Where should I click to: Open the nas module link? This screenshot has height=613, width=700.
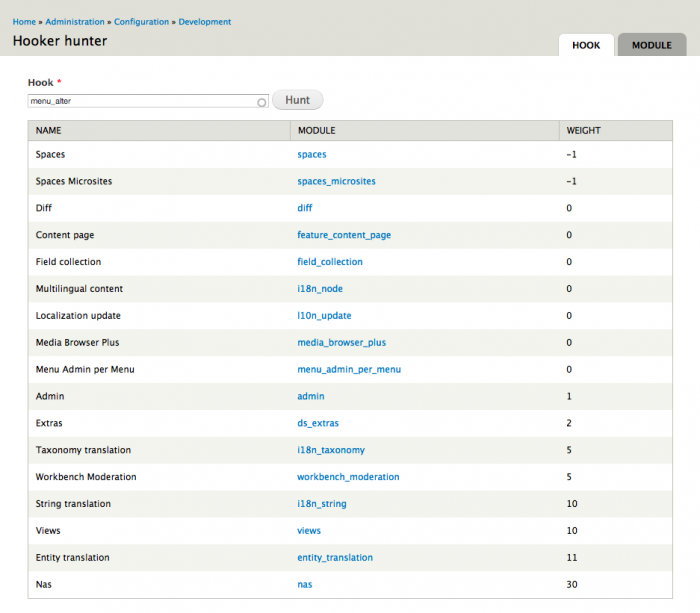pyautogui.click(x=305, y=584)
